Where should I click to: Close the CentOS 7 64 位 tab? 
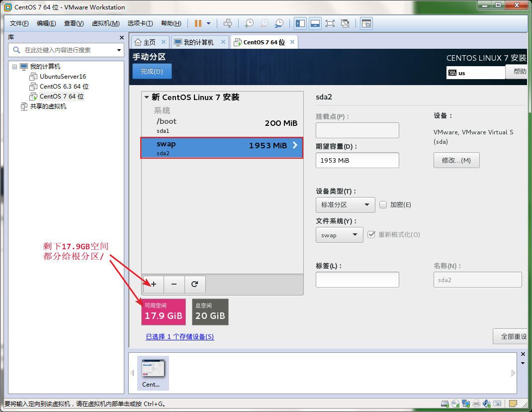click(x=292, y=42)
